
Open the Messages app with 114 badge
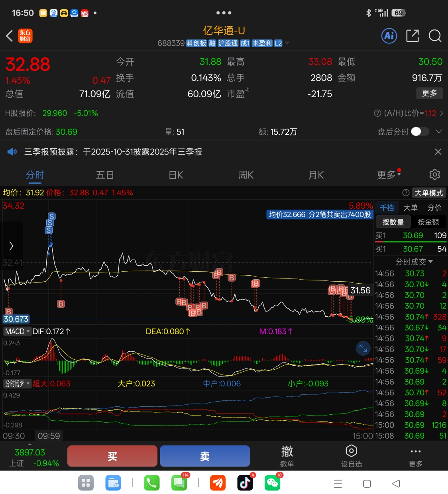point(179,483)
